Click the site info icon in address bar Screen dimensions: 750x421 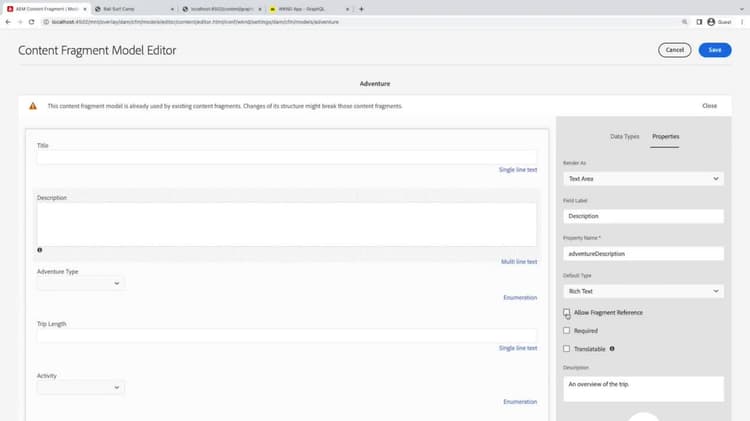(x=46, y=22)
